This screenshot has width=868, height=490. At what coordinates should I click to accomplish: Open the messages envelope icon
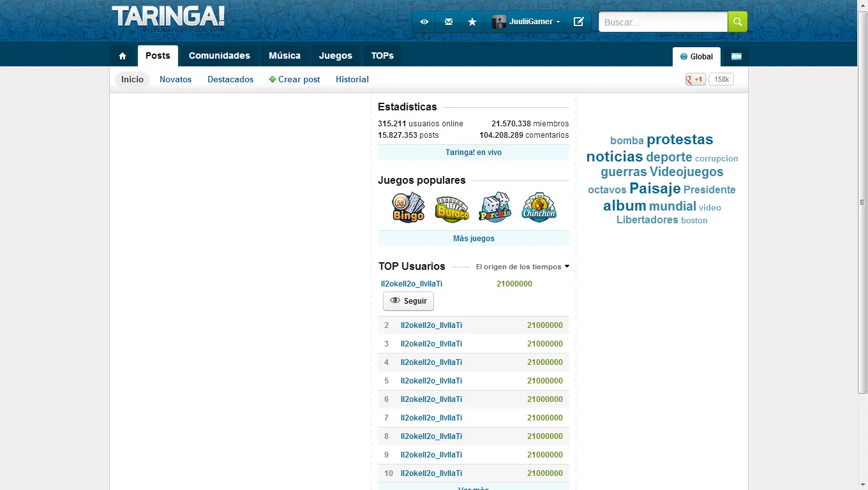448,22
